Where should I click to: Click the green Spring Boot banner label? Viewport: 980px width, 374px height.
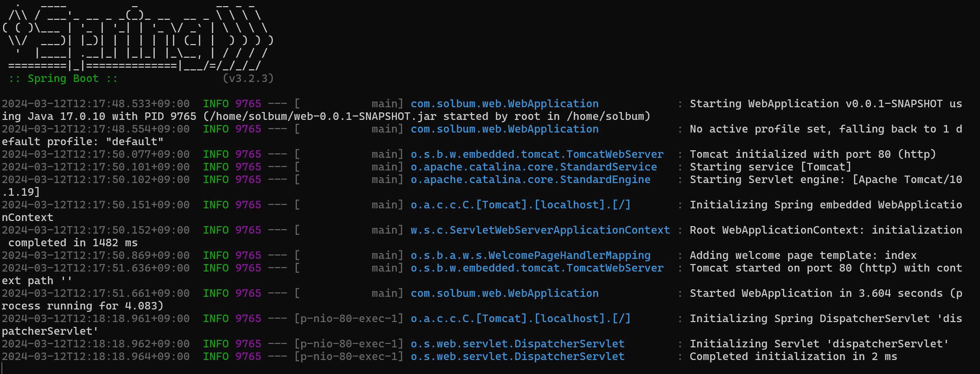(63, 79)
